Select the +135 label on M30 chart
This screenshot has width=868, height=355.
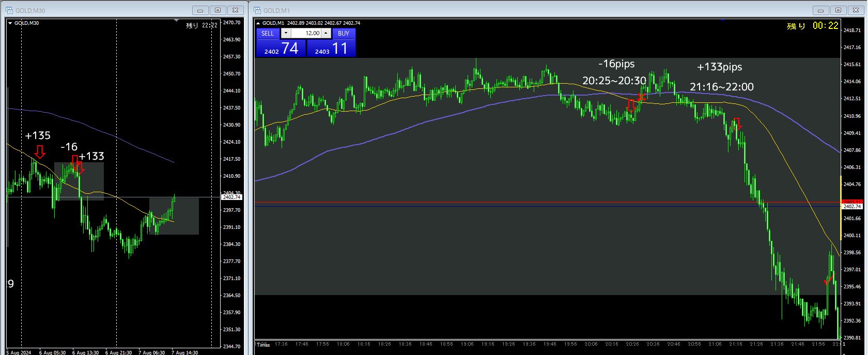click(38, 135)
